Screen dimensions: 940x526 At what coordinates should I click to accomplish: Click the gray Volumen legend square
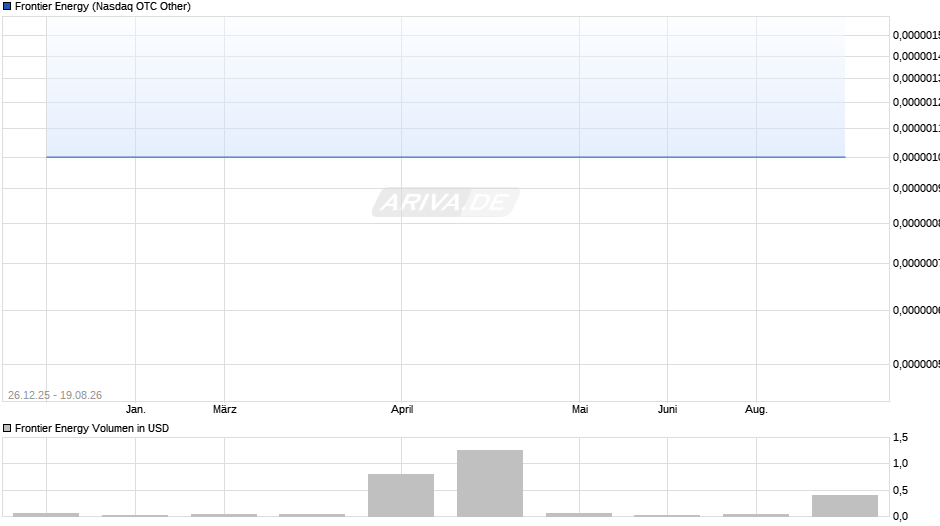pos(7,428)
